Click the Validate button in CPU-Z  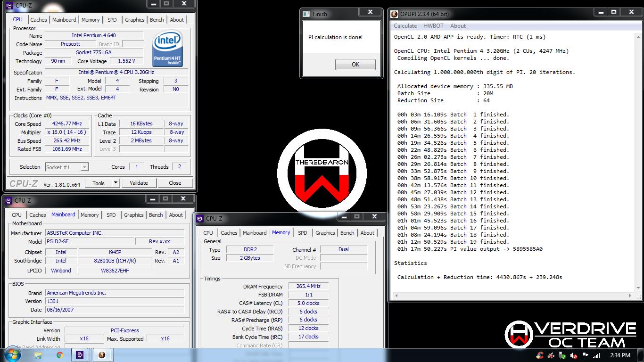(139, 183)
